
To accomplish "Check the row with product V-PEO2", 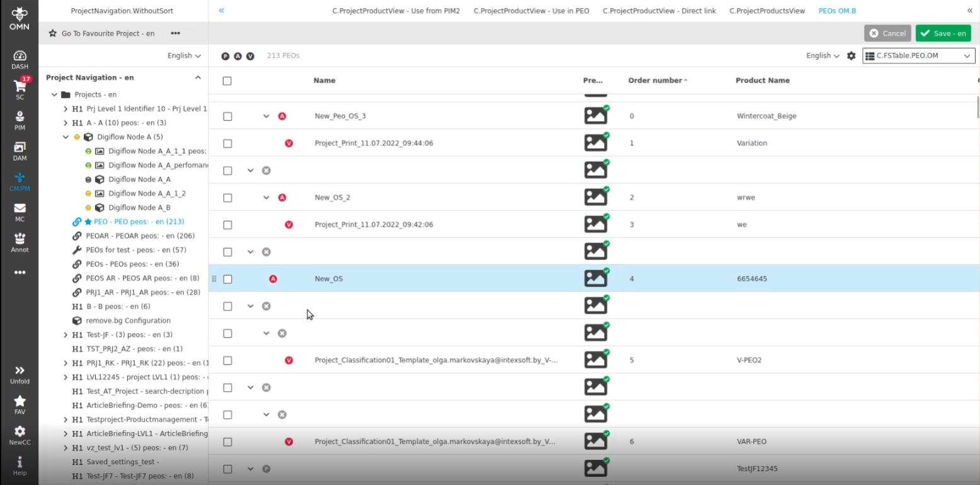I will pos(227,360).
